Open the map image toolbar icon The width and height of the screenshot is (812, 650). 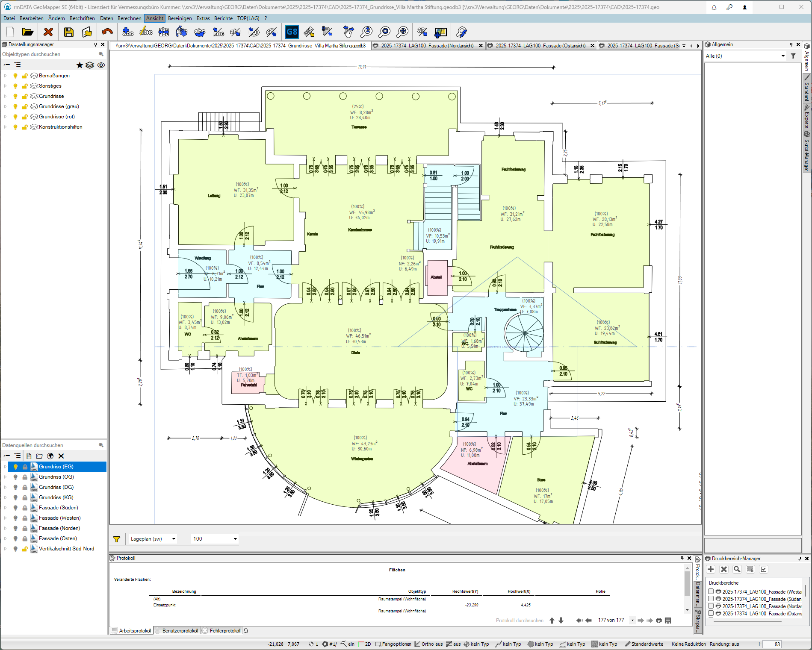click(x=440, y=32)
